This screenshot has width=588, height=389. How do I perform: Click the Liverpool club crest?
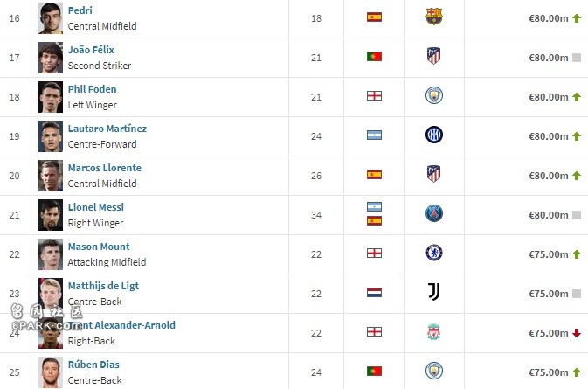point(434,331)
